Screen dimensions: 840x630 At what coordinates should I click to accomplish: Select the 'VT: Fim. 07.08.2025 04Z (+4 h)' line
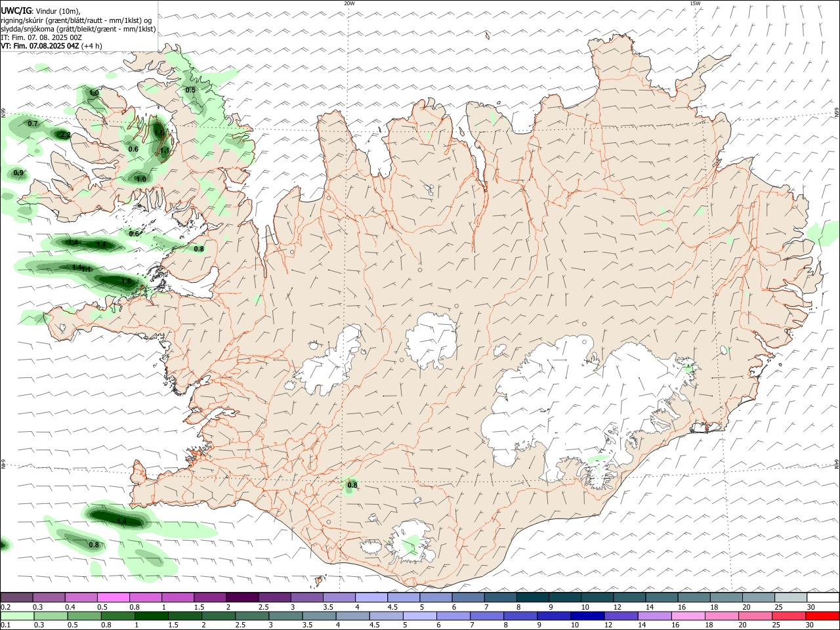point(51,46)
